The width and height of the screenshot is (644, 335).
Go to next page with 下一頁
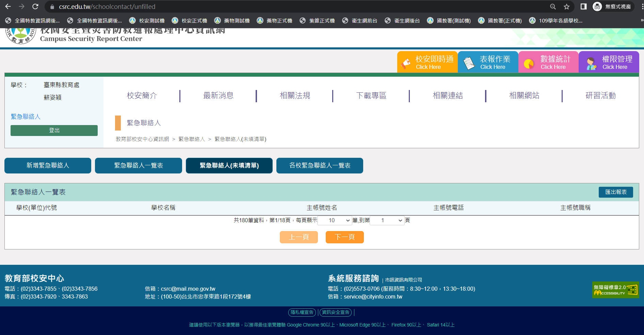(344, 237)
